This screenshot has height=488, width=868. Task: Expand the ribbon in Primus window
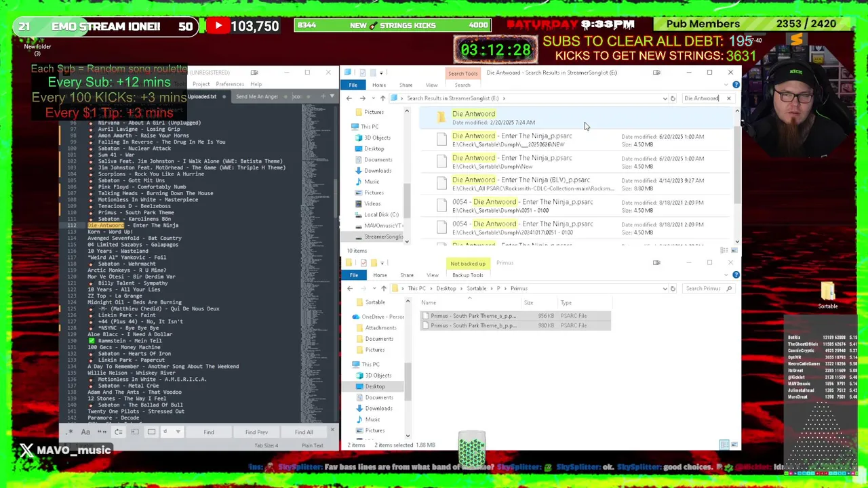[x=728, y=275]
